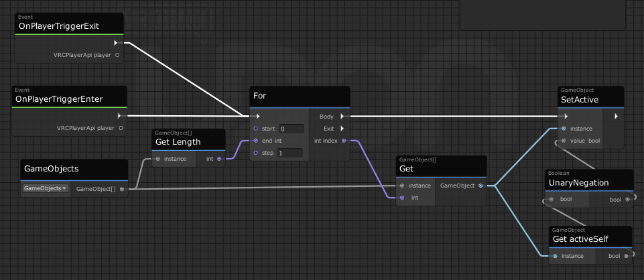Select the UnaryNegation node title
The image size is (644, 280).
579,183
